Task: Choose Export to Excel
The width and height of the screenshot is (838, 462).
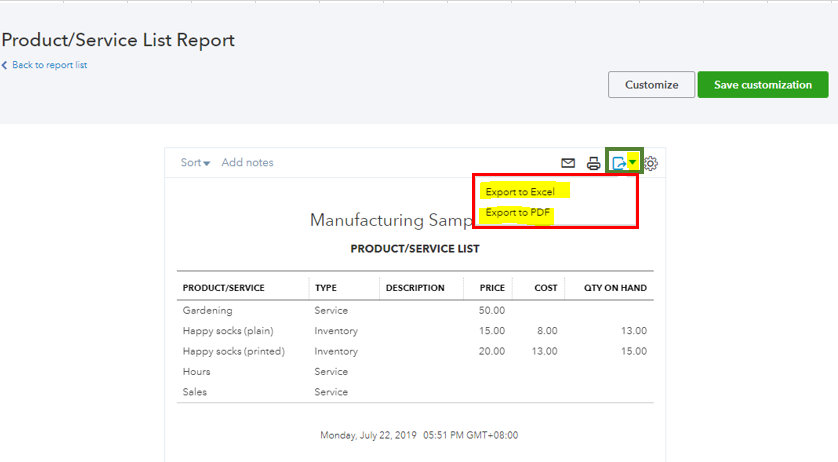Action: pyautogui.click(x=520, y=191)
